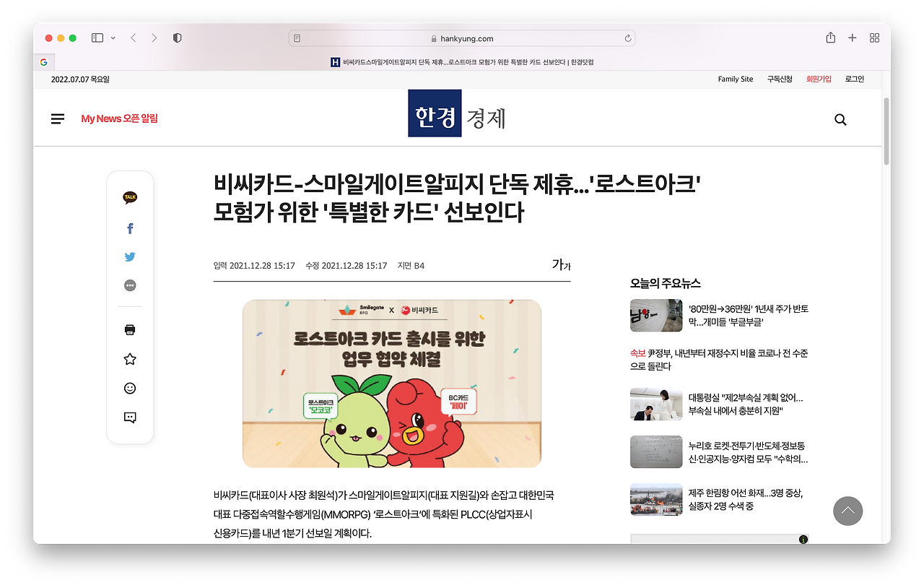
Task: Share the article on Facebook
Action: (x=129, y=228)
